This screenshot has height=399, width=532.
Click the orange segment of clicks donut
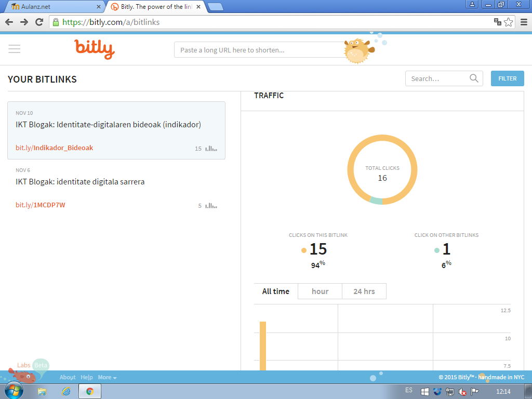tap(382, 138)
